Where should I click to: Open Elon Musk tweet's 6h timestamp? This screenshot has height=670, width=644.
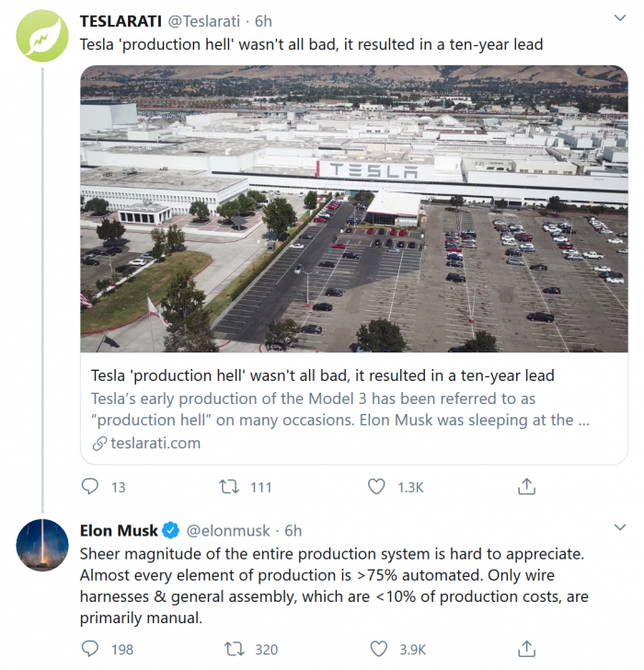293,530
